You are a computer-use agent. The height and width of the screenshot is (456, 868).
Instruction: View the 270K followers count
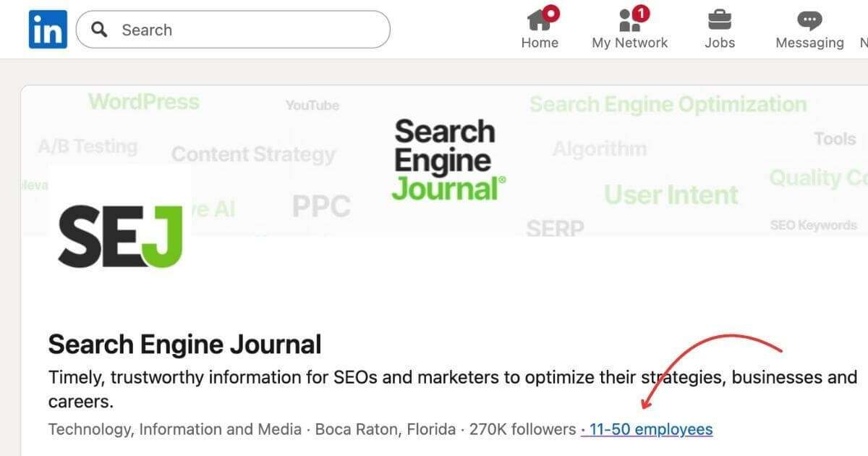pyautogui.click(x=521, y=428)
